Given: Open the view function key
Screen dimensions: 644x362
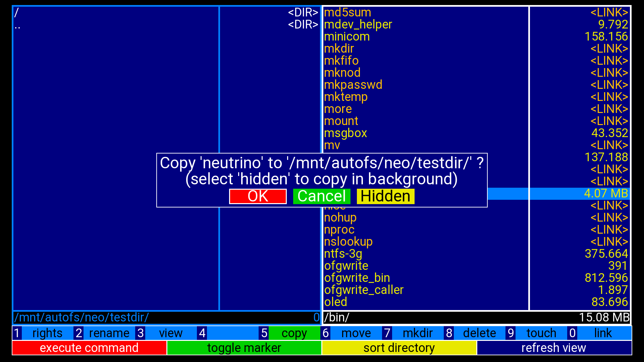Looking at the screenshot, I should click(170, 333).
